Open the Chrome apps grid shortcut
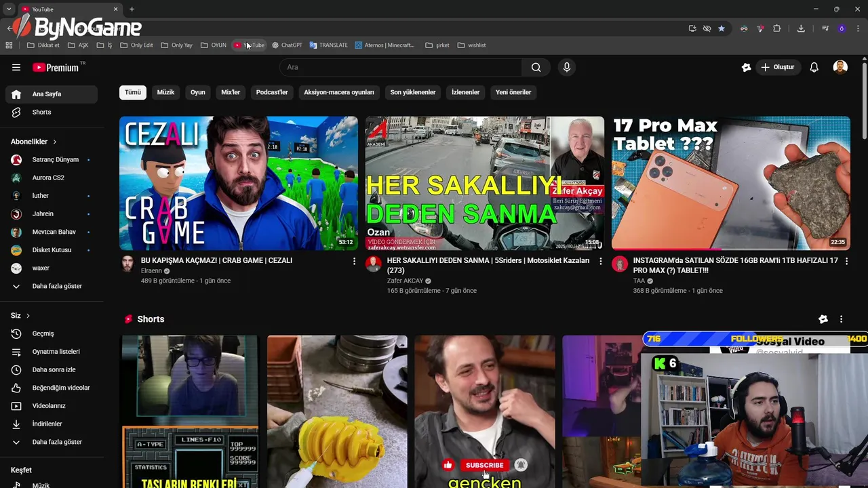Image resolution: width=868 pixels, height=488 pixels. point(9,45)
